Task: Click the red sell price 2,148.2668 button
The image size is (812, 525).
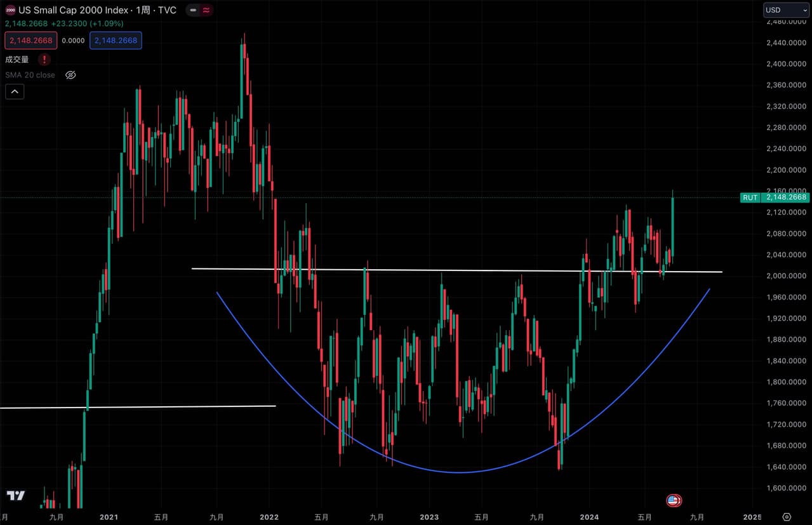Action: point(30,41)
